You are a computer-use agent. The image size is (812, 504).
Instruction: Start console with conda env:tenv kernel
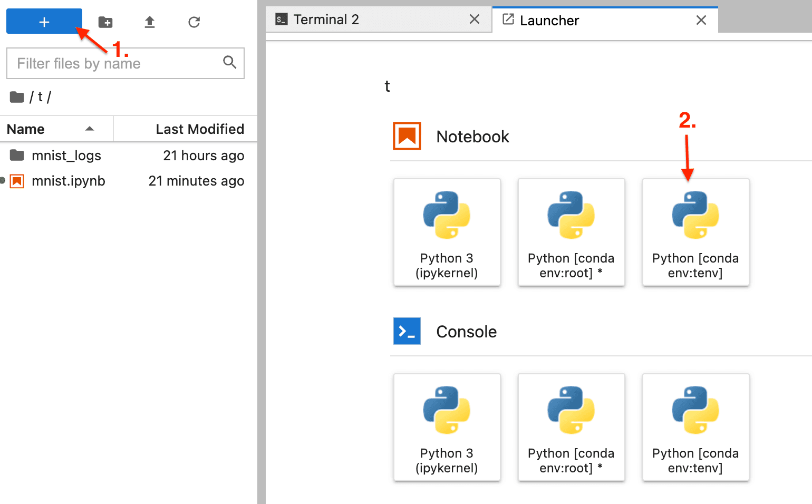(695, 427)
